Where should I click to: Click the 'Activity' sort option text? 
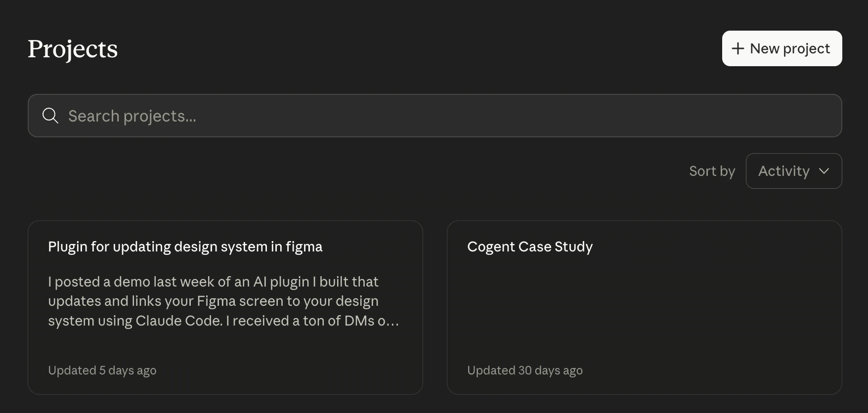click(784, 171)
